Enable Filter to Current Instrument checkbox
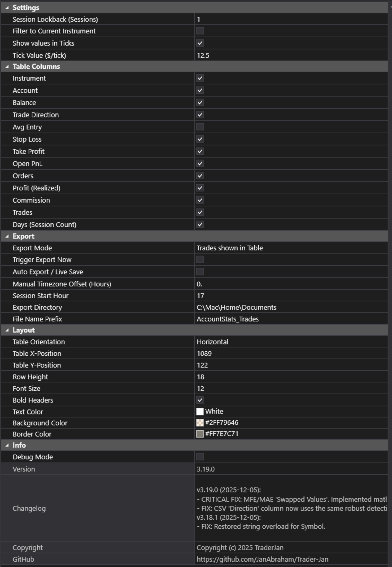The width and height of the screenshot is (392, 567). [x=200, y=31]
